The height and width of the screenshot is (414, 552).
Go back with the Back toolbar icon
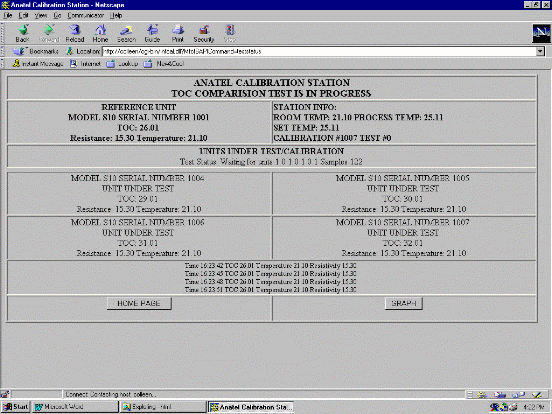click(x=23, y=33)
